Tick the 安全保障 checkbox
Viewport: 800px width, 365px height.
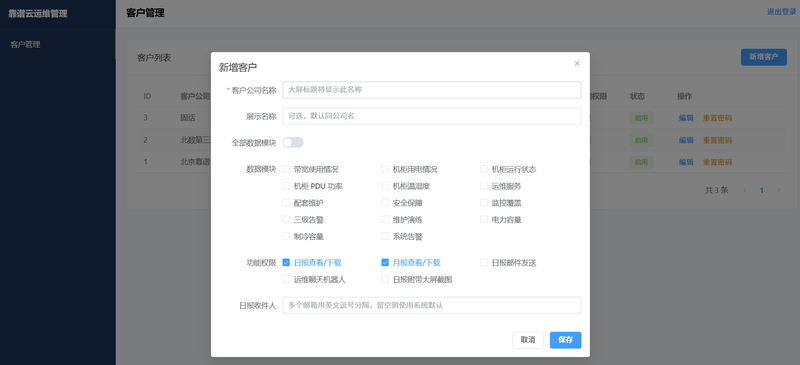pos(385,203)
